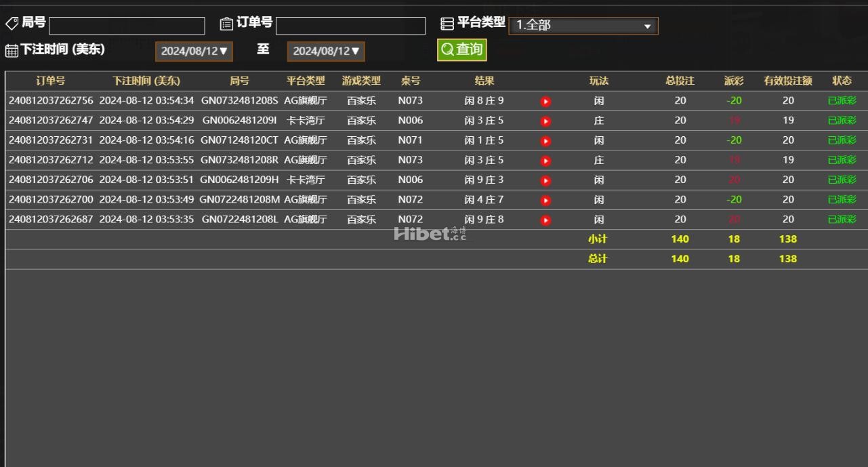
Task: Click the tag icon beside 局号
Action: click(12, 24)
